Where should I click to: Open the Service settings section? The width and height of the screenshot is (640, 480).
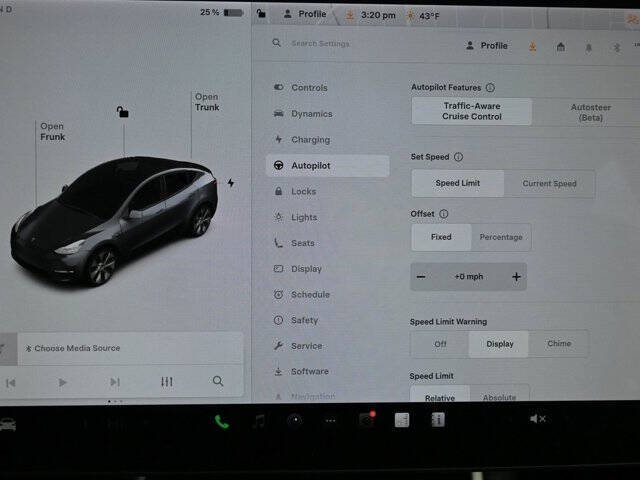(x=327, y=346)
